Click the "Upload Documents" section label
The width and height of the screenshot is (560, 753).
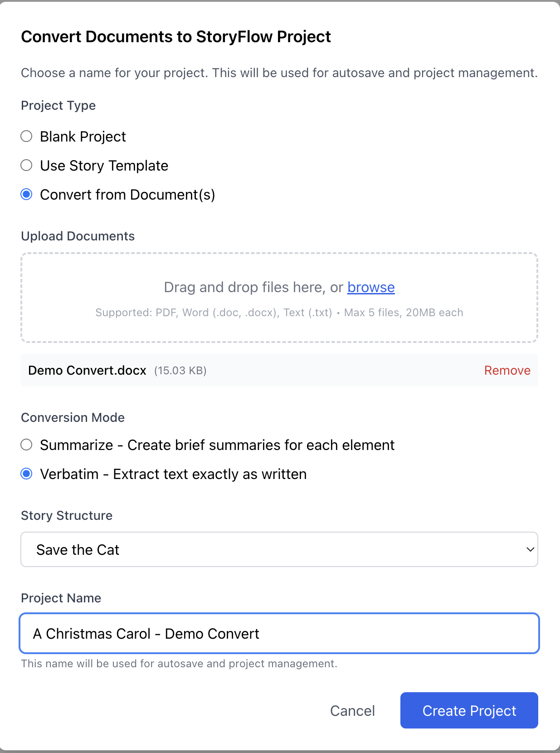click(77, 236)
